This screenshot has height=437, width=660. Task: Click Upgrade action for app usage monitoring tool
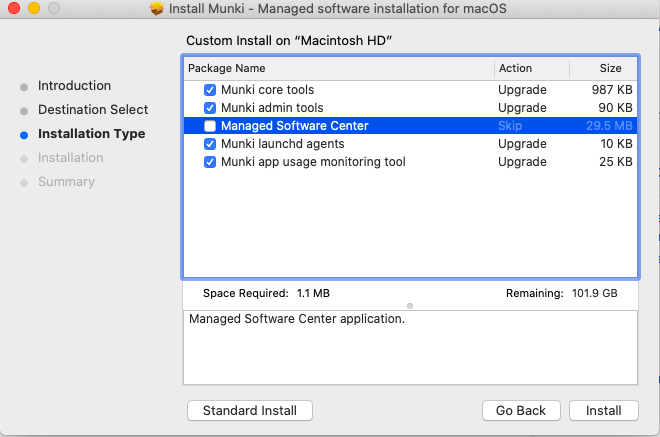click(x=522, y=162)
